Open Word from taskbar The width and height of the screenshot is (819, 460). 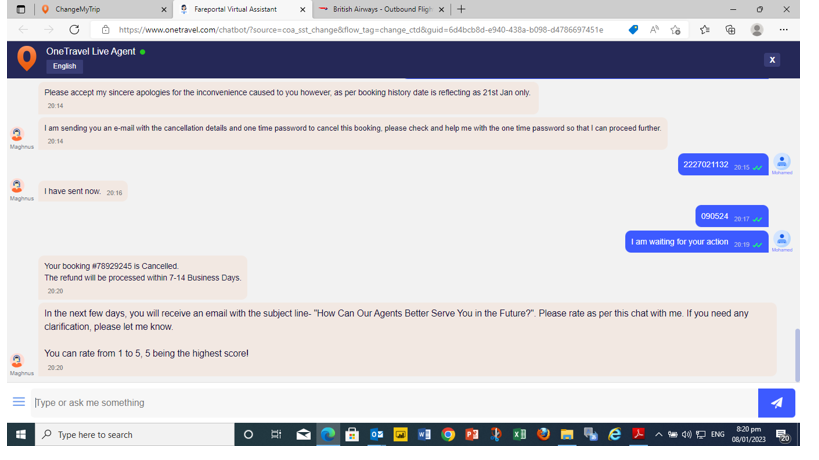coord(424,434)
